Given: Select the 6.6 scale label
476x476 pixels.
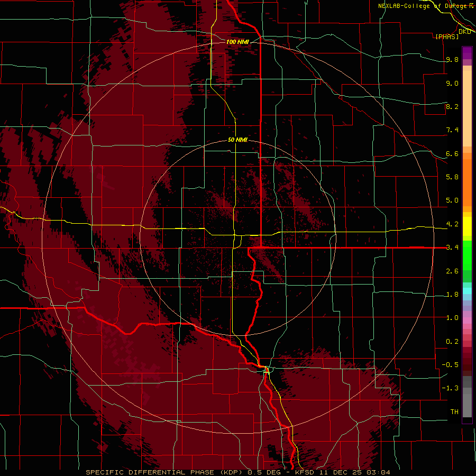Looking at the screenshot, I should (x=452, y=154).
